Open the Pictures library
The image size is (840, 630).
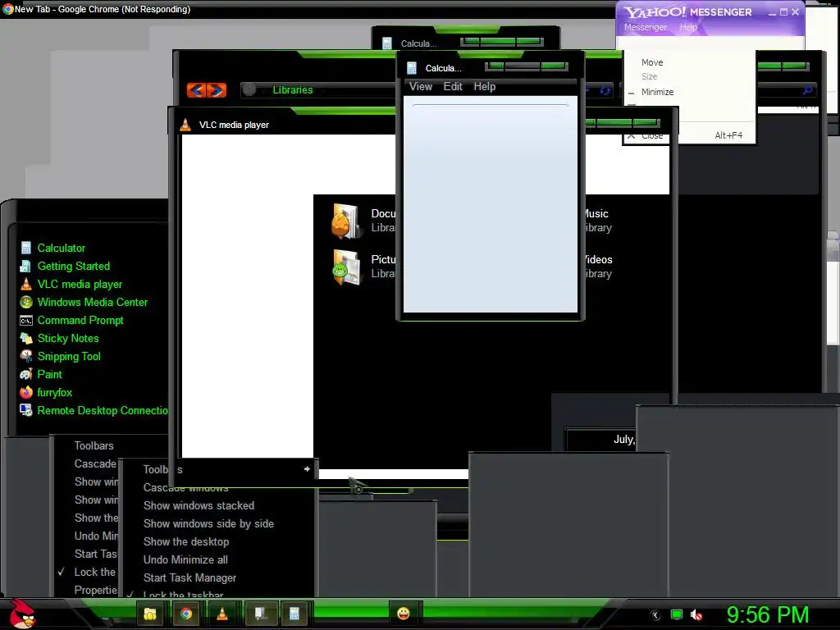point(363,267)
